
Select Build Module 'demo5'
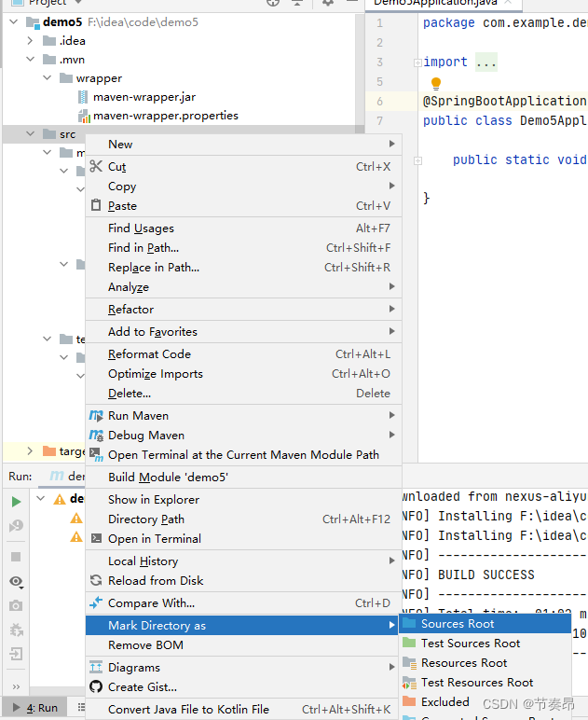click(243, 478)
